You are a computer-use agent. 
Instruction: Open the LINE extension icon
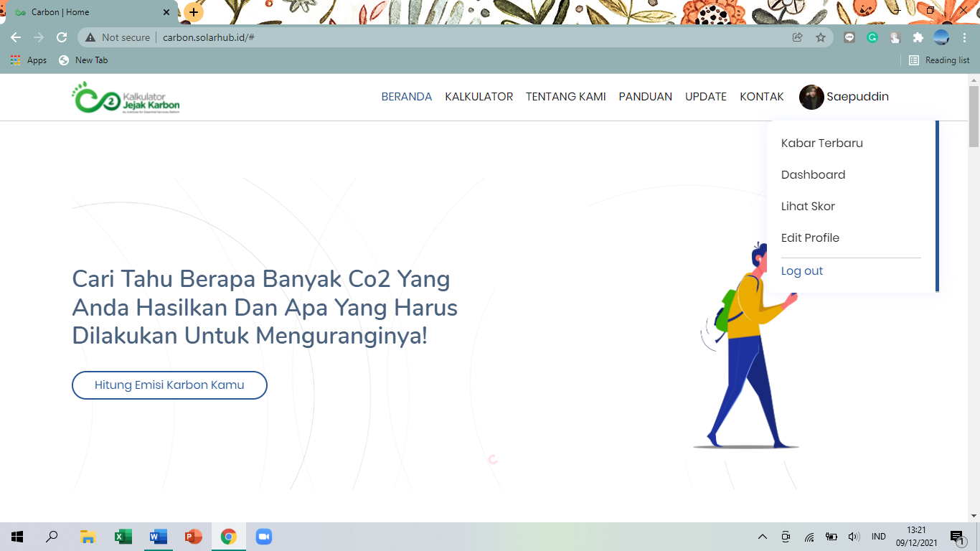coord(849,37)
